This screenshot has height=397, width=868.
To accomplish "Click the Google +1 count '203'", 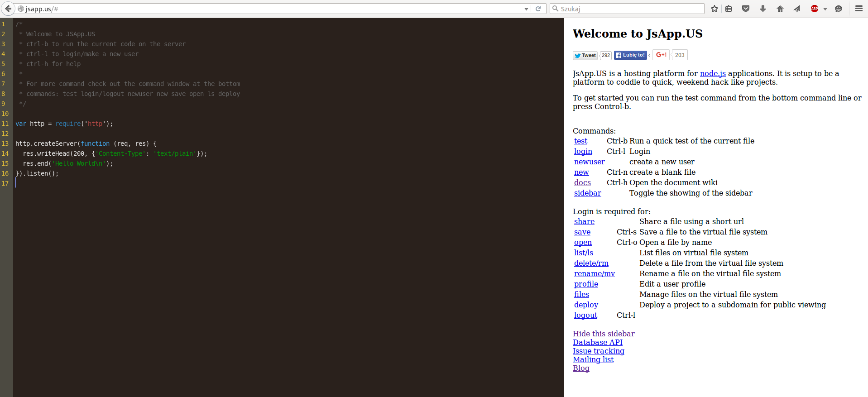I will pos(680,55).
